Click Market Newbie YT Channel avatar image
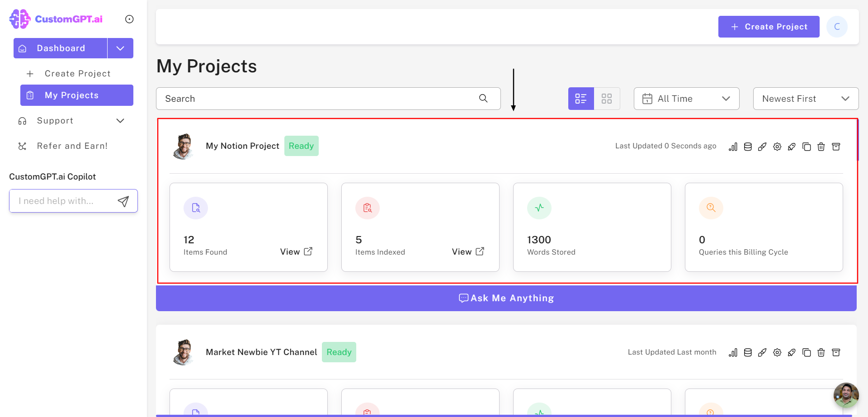Image resolution: width=868 pixels, height=417 pixels. pyautogui.click(x=183, y=352)
